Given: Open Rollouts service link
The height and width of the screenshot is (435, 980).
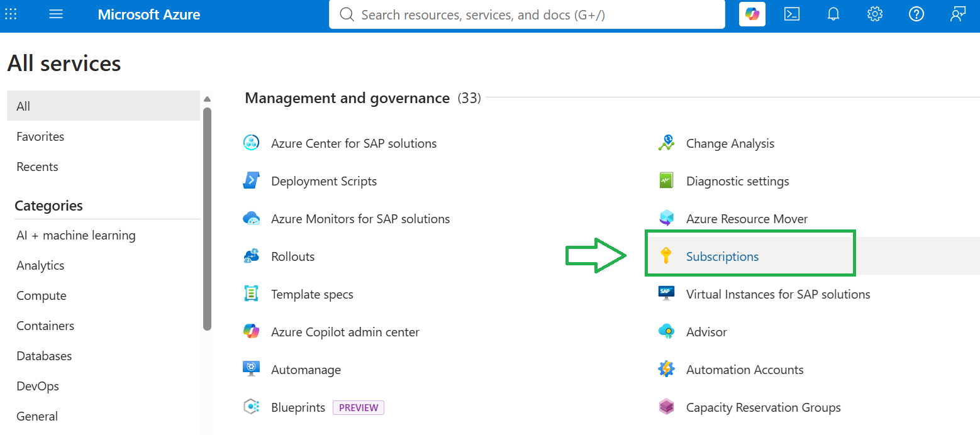Looking at the screenshot, I should (x=292, y=256).
